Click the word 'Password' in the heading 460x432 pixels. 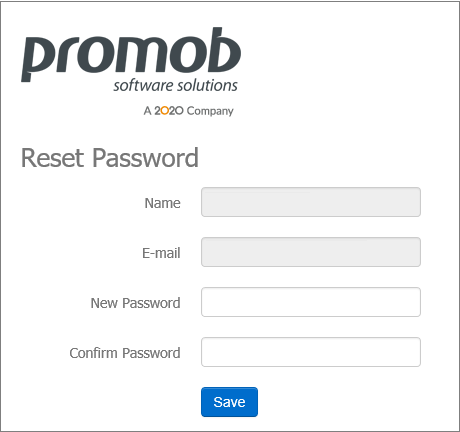point(145,158)
